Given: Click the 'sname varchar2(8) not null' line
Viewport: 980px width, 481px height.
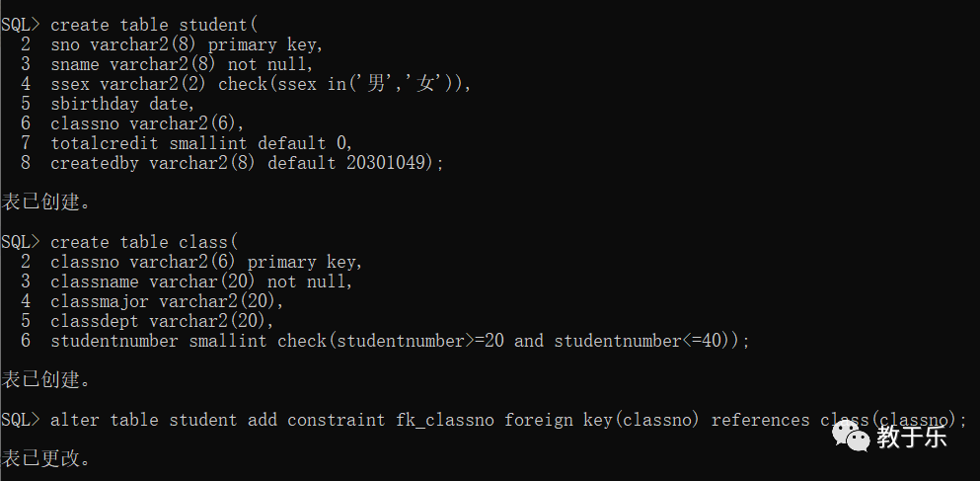Looking at the screenshot, I should (182, 64).
